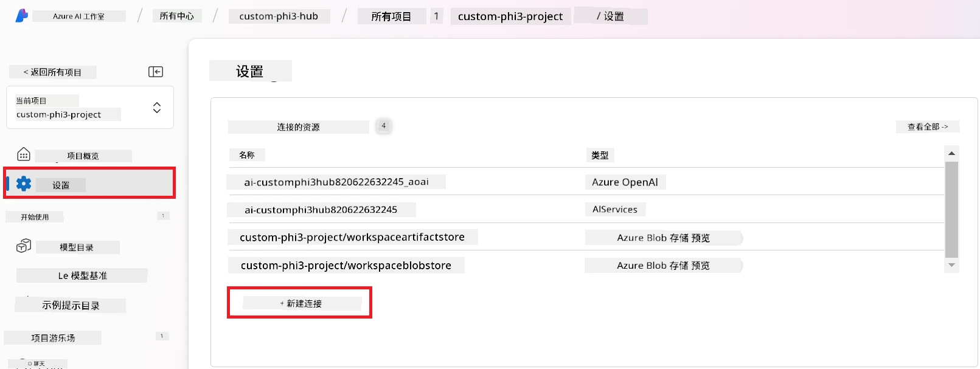Open 示例提示目录 in sidebar

tap(71, 305)
